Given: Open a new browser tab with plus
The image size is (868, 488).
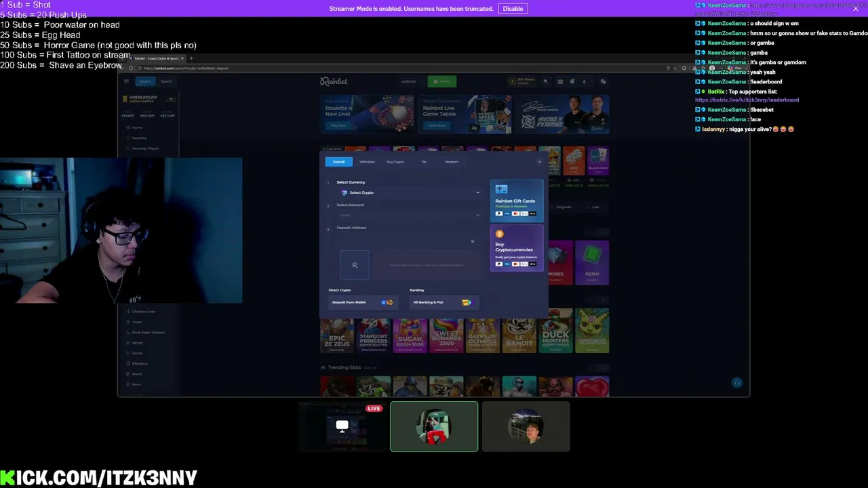Looking at the screenshot, I should point(191,58).
